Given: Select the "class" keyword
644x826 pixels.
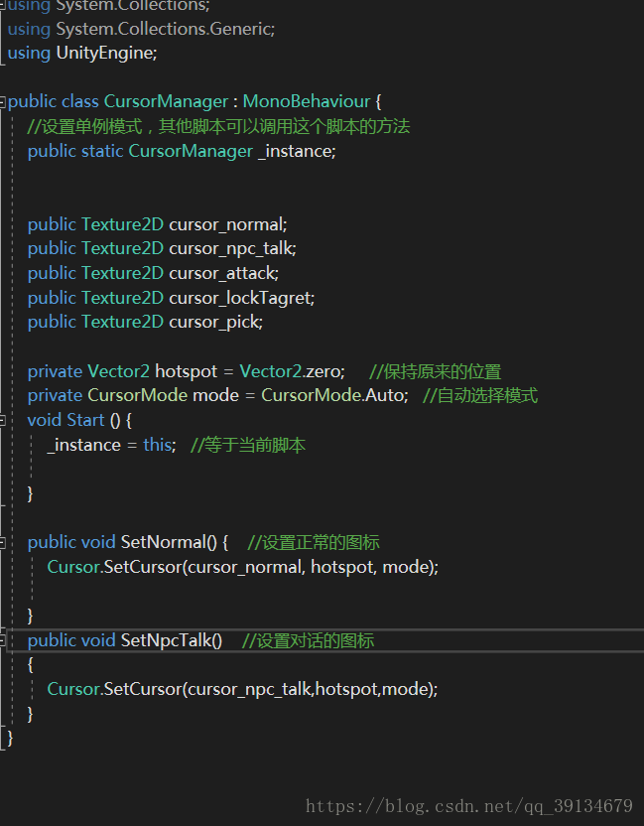Looking at the screenshot, I should (x=80, y=101).
